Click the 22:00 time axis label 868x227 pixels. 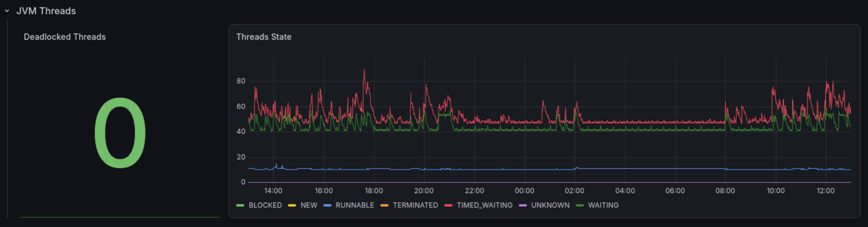(475, 191)
